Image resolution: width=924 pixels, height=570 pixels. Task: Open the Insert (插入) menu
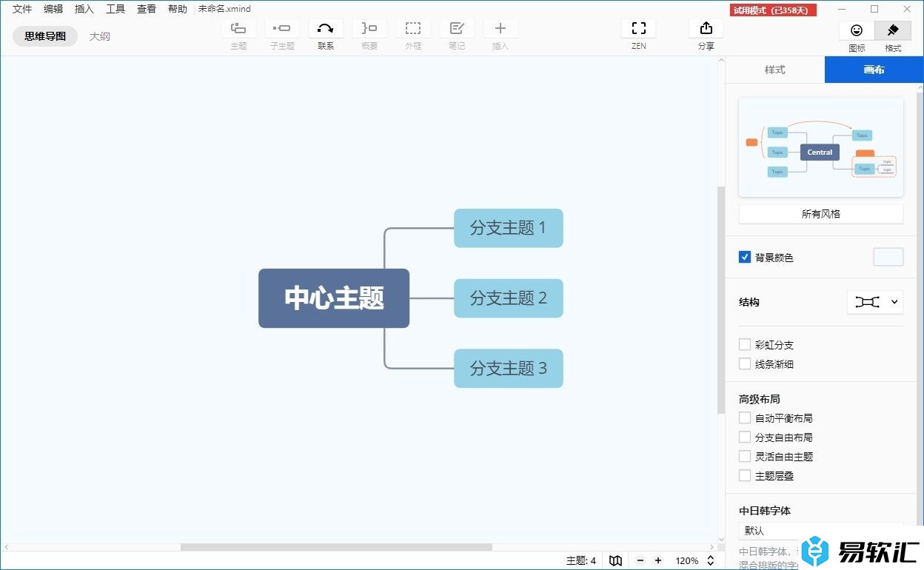tap(84, 9)
